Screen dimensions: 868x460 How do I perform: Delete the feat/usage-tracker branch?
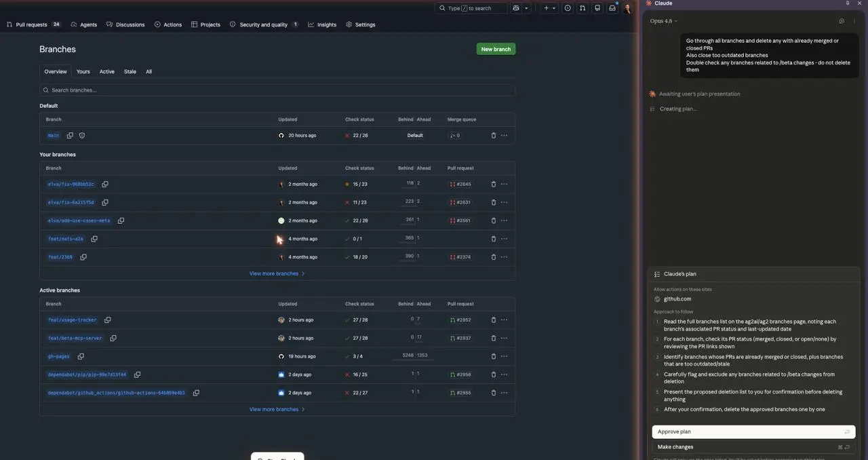494,320
